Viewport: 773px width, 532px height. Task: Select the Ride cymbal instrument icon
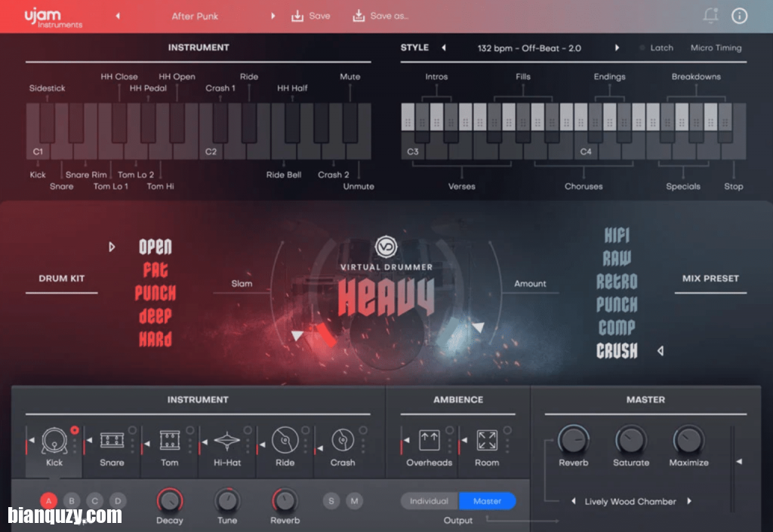(285, 440)
